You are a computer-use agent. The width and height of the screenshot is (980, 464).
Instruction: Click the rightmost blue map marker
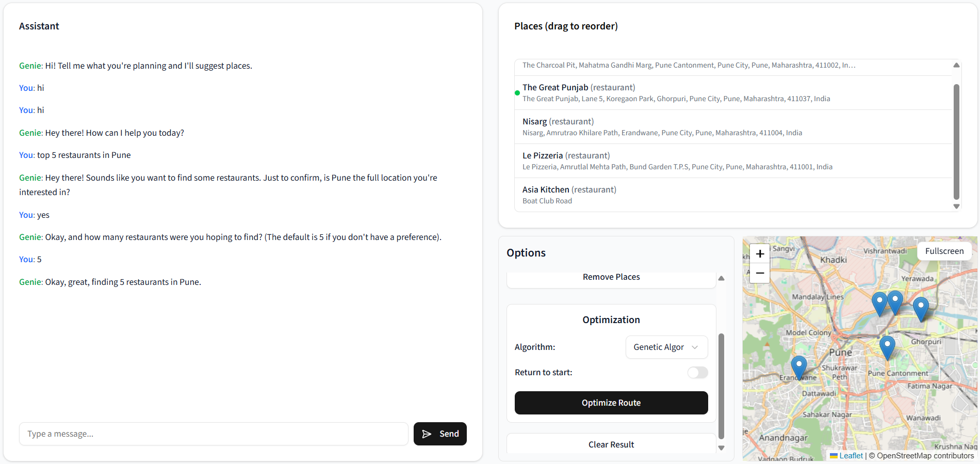[x=921, y=308]
